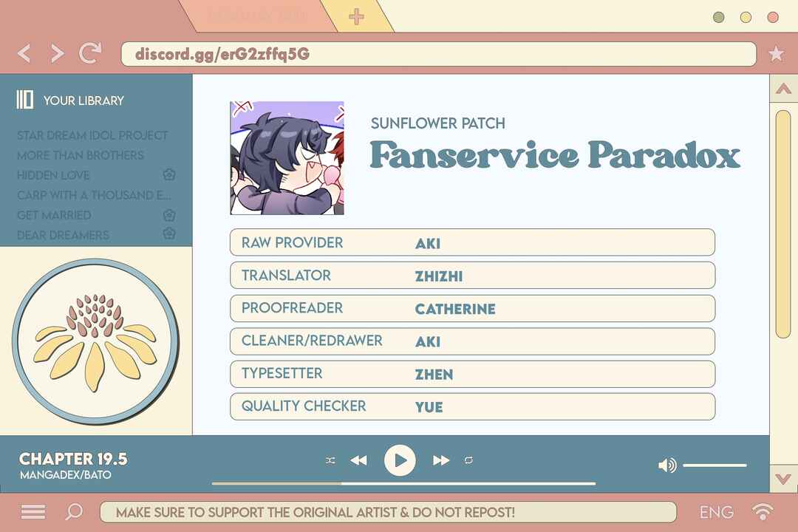Click flower icon beside Hidden Love
798x532 pixels.
(x=169, y=174)
